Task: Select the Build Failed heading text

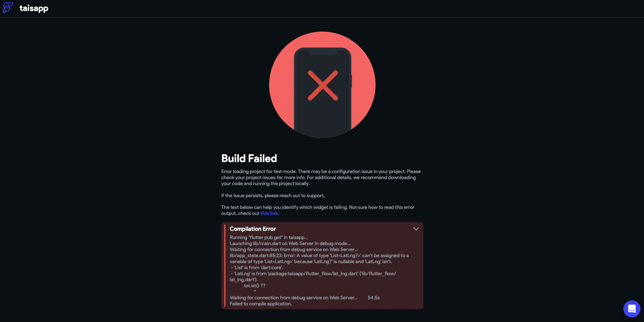Action: coord(249,159)
